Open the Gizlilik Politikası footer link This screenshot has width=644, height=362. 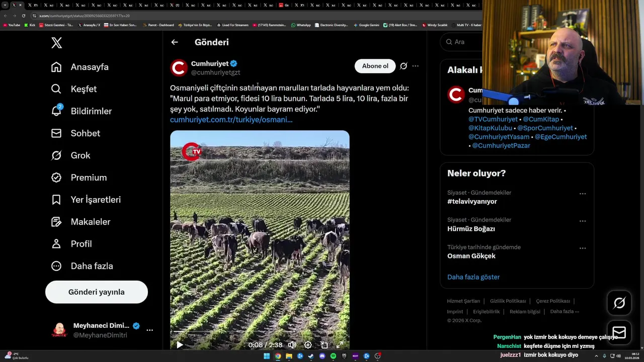pyautogui.click(x=508, y=301)
